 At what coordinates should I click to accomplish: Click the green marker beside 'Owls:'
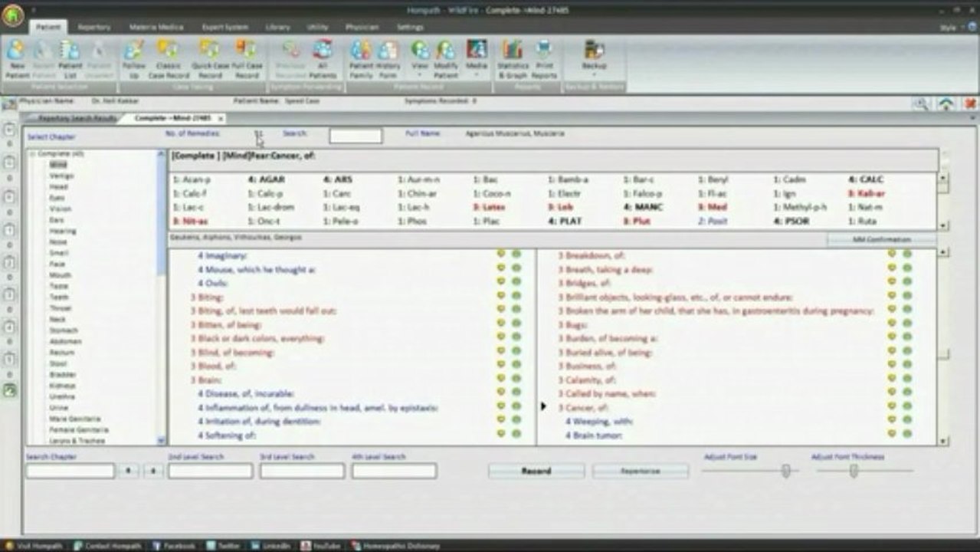[x=516, y=283]
